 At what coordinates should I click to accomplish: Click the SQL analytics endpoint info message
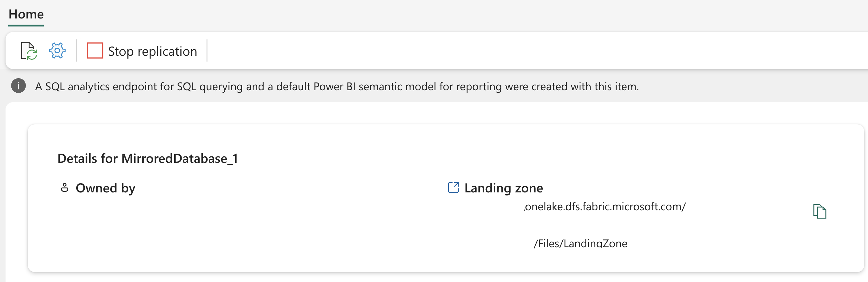337,87
